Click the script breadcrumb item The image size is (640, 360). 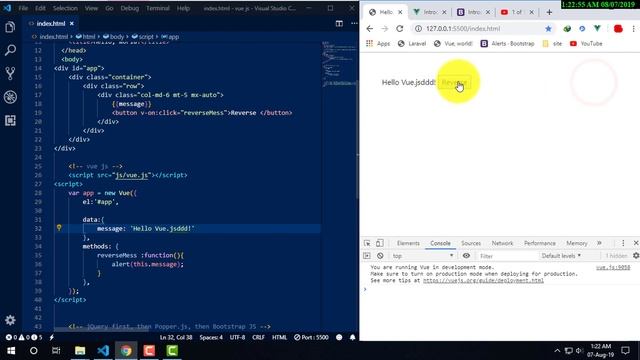[142, 37]
